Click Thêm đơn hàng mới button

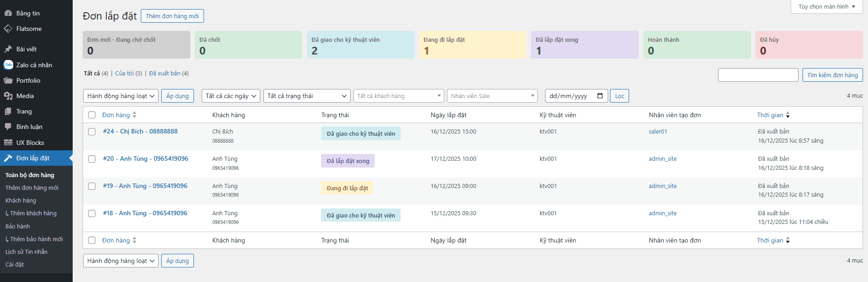(x=172, y=16)
